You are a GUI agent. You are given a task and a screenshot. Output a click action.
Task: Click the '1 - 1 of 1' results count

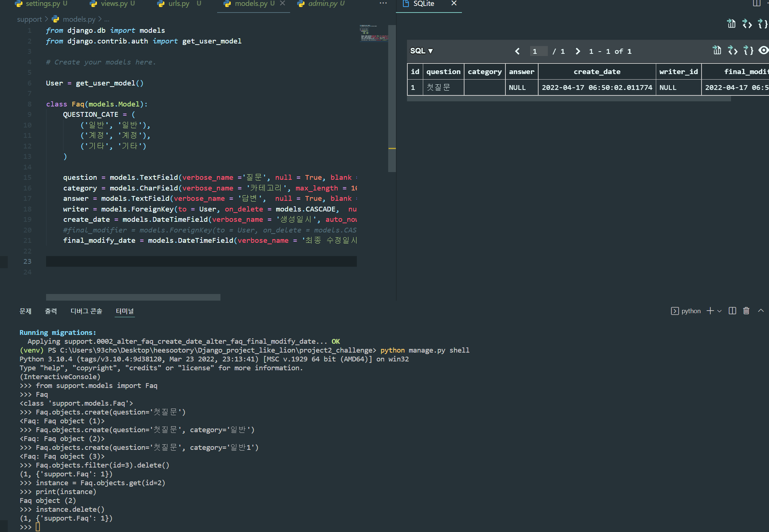610,51
